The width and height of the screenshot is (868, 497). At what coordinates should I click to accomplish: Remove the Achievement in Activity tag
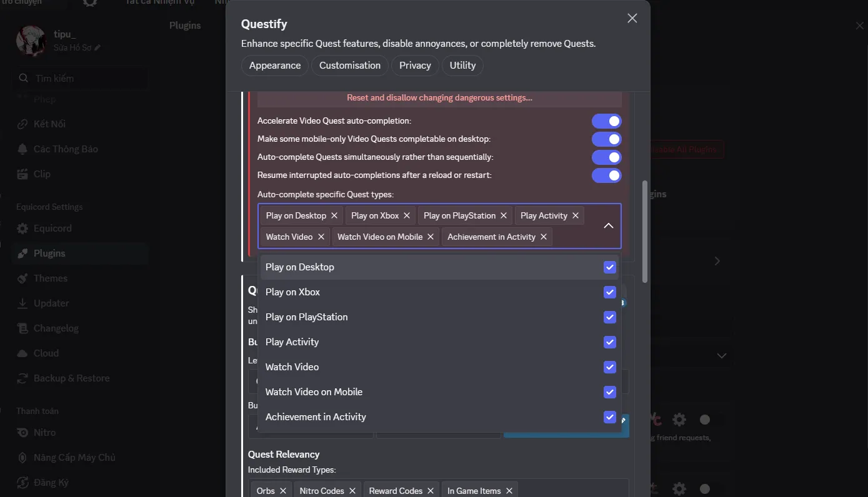coord(544,237)
